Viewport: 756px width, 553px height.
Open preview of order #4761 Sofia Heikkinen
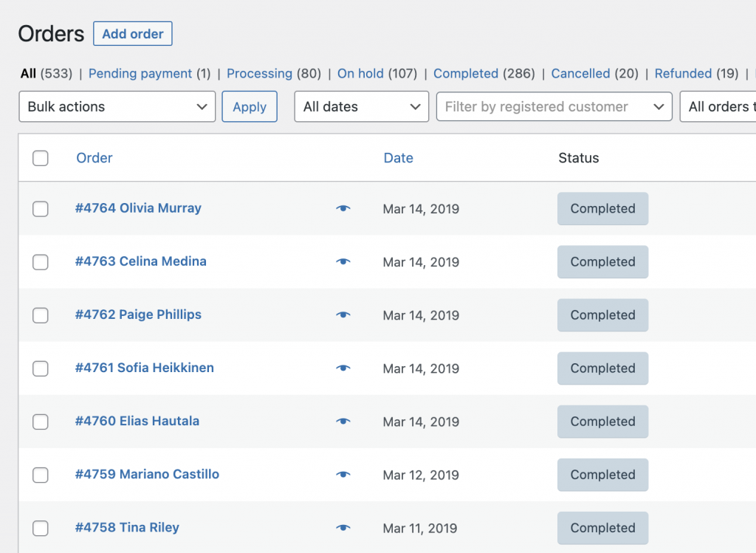tap(343, 368)
